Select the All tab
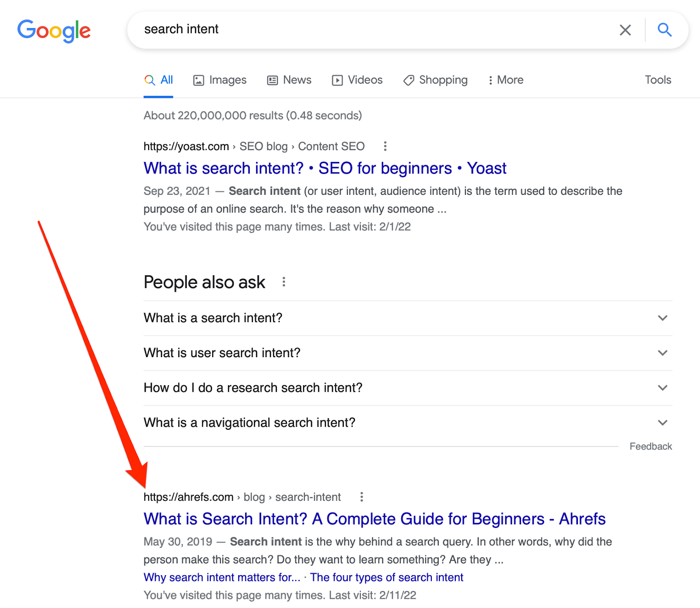The height and width of the screenshot is (608, 700). pyautogui.click(x=158, y=80)
